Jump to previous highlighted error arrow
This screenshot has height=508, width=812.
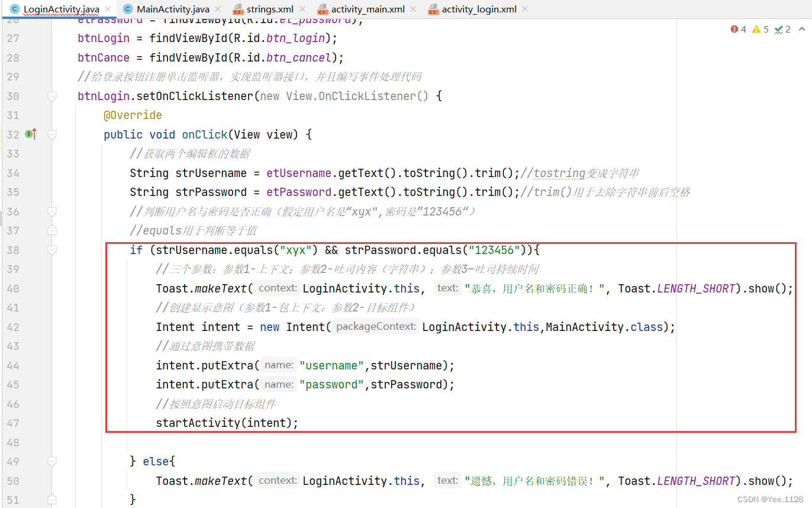pos(801,29)
